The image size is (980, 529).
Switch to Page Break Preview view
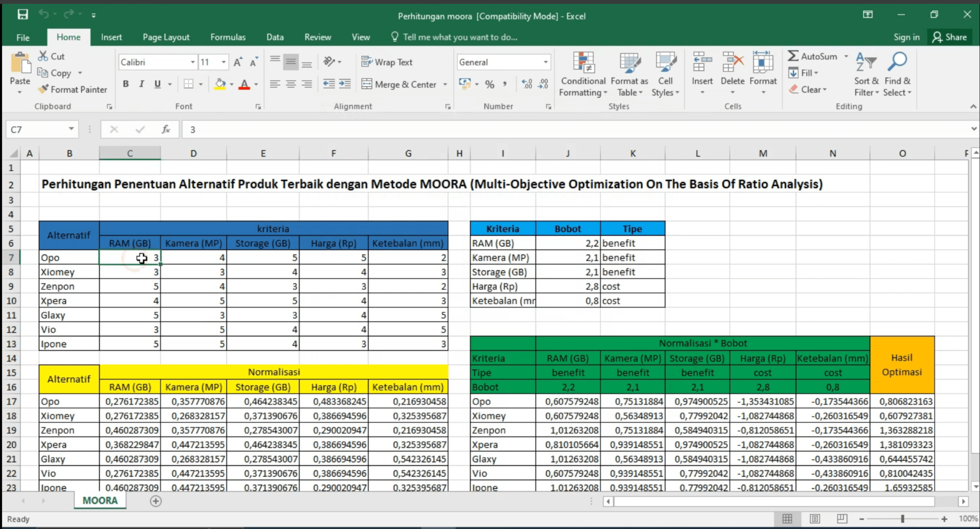pyautogui.click(x=842, y=519)
